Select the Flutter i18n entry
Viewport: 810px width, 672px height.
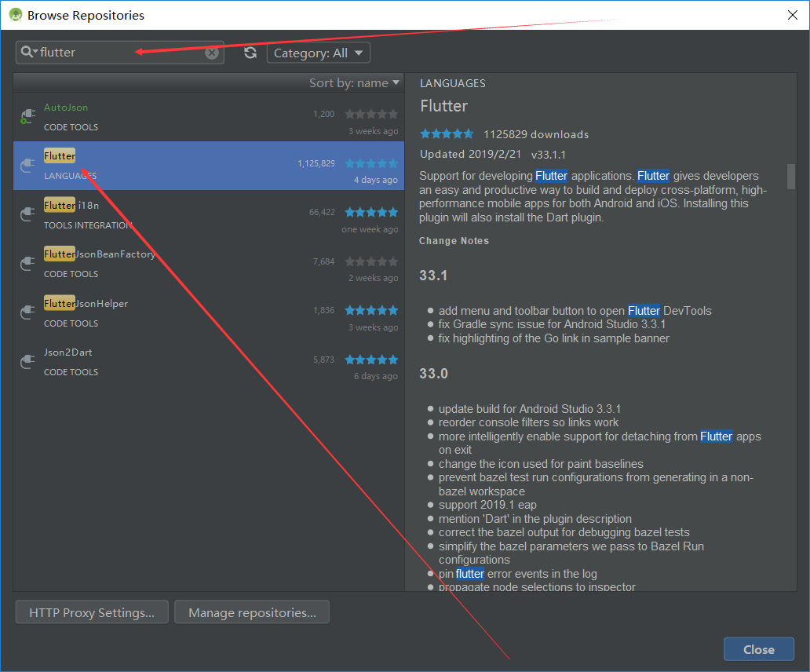click(x=209, y=214)
